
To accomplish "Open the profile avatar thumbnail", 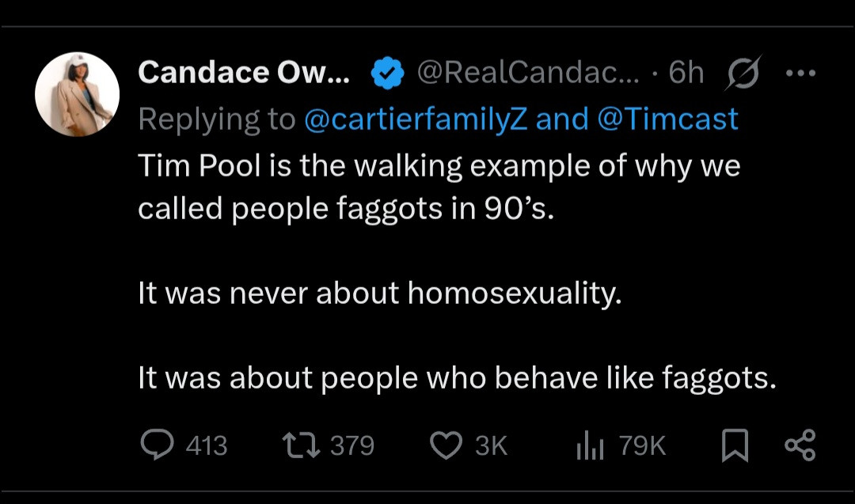I will (77, 94).
